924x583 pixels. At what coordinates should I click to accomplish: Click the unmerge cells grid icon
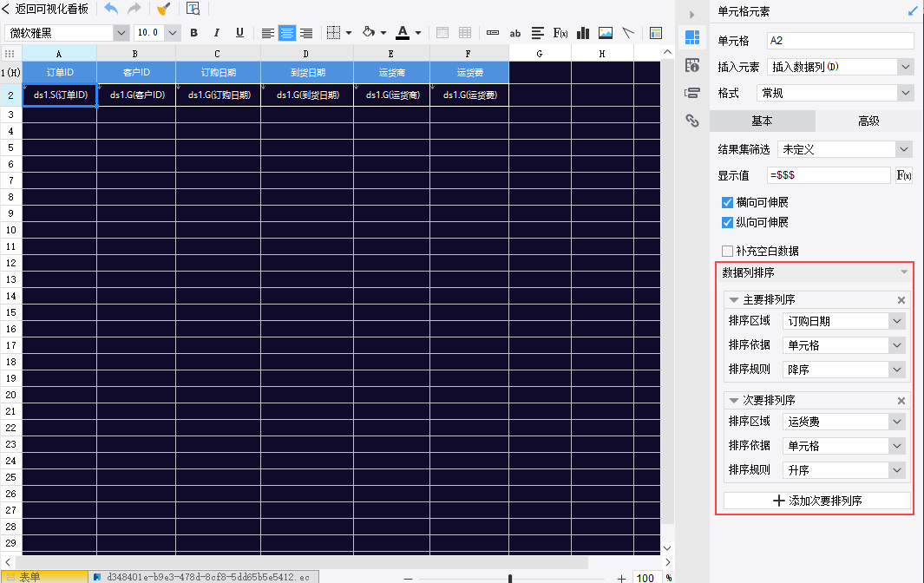(465, 33)
